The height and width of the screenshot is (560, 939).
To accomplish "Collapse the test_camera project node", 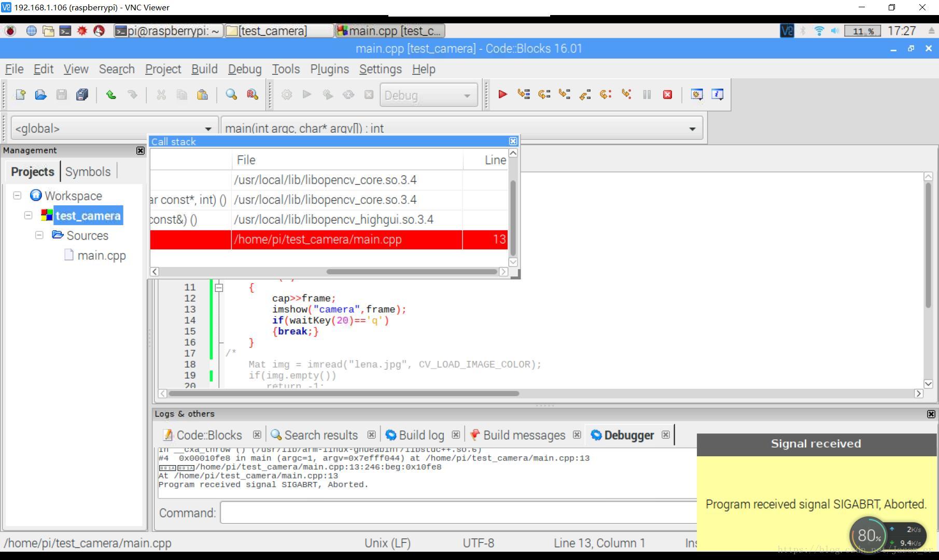I will click(x=29, y=215).
